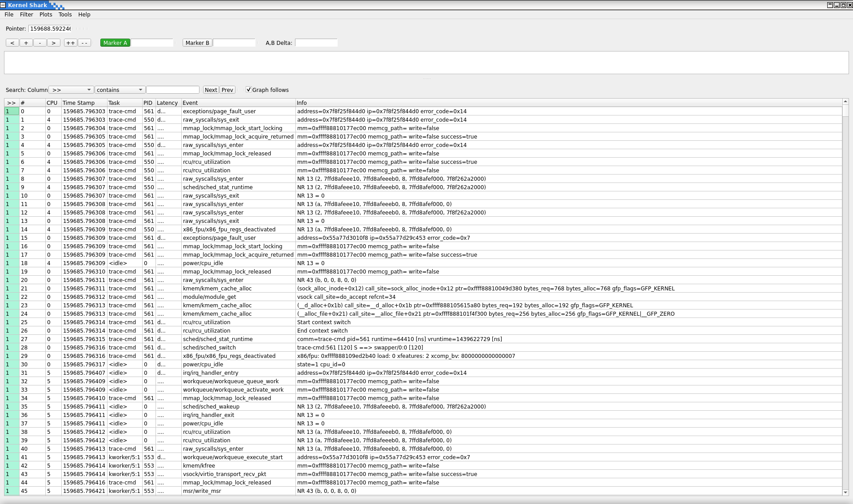Shift trace view left with < button
The image size is (853, 504).
click(x=12, y=43)
